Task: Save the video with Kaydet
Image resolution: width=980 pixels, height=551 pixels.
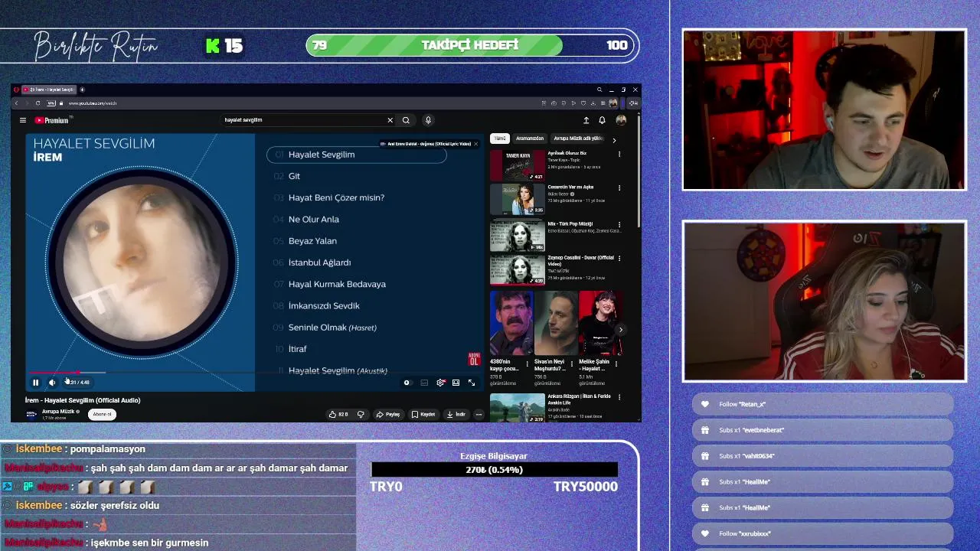Action: point(423,414)
